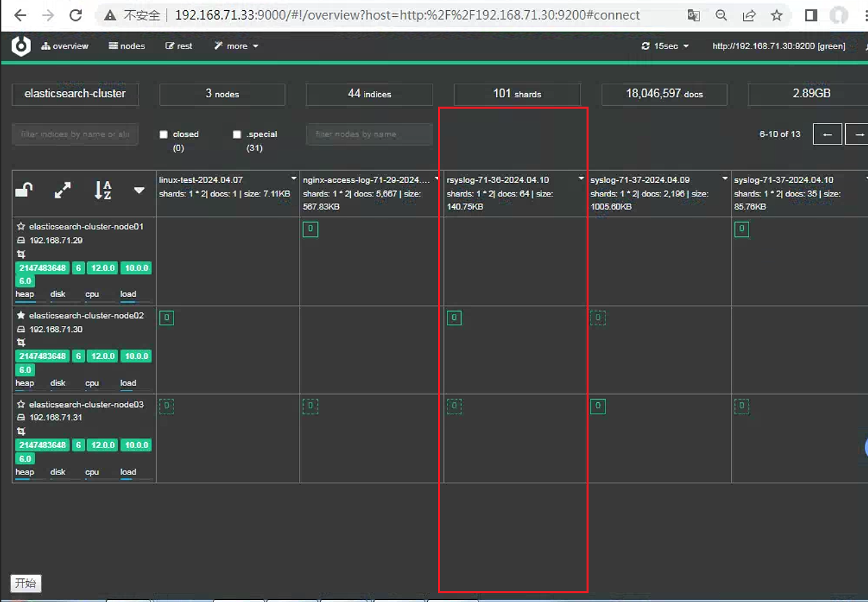Image resolution: width=868 pixels, height=602 pixels.
Task: Click the 开始 button
Action: [x=26, y=583]
